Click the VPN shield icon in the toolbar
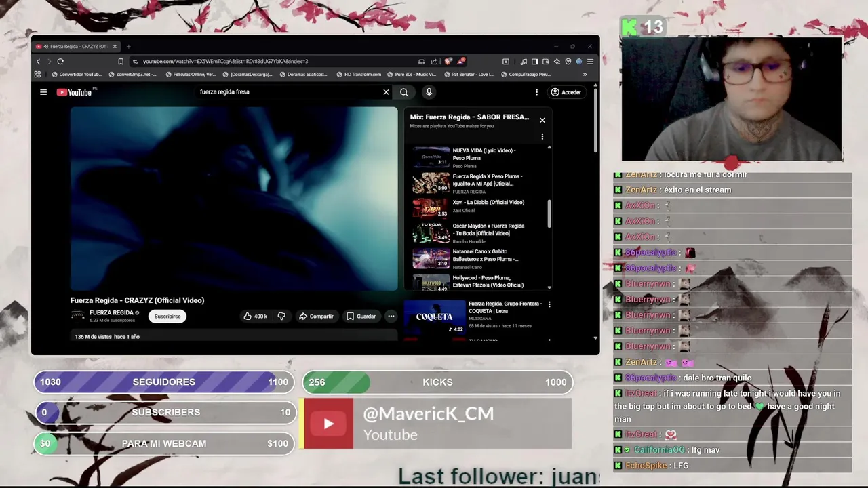868x488 pixels. [568, 61]
